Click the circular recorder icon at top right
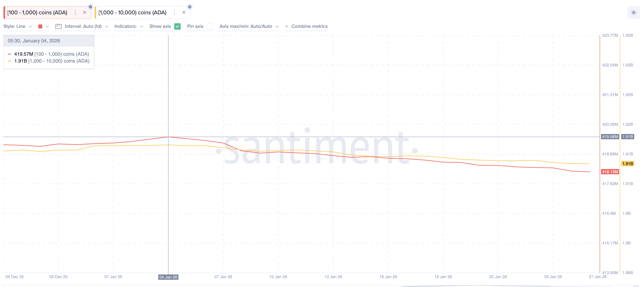Screen dimensions: 644x287 click(x=634, y=12)
